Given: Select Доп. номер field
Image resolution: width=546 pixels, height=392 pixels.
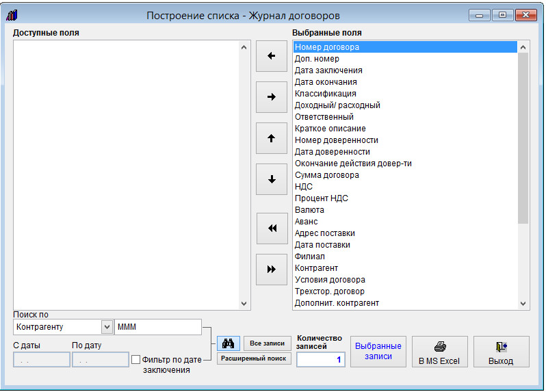Looking at the screenshot, I should (x=406, y=59).
